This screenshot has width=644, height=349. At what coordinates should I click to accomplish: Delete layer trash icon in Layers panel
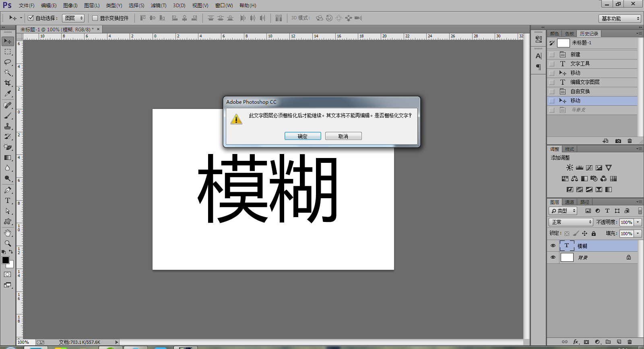(630, 342)
